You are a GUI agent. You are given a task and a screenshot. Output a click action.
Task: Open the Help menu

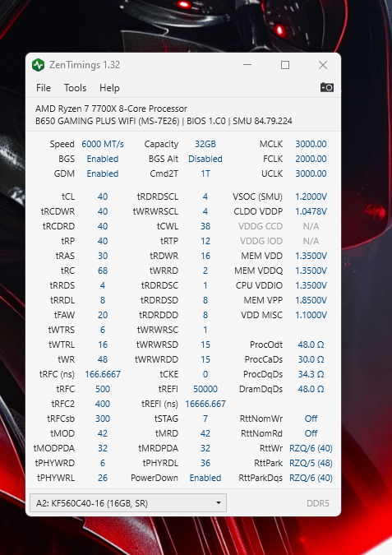109,88
